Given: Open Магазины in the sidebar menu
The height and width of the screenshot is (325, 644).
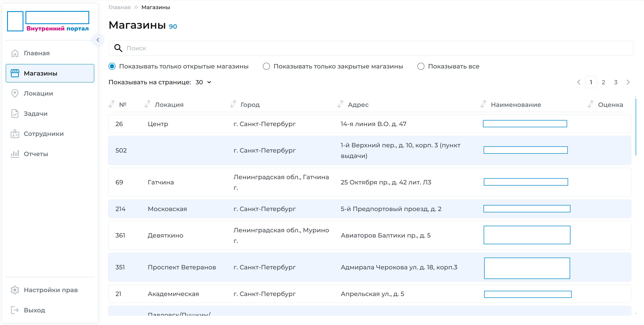Looking at the screenshot, I should coord(50,73).
